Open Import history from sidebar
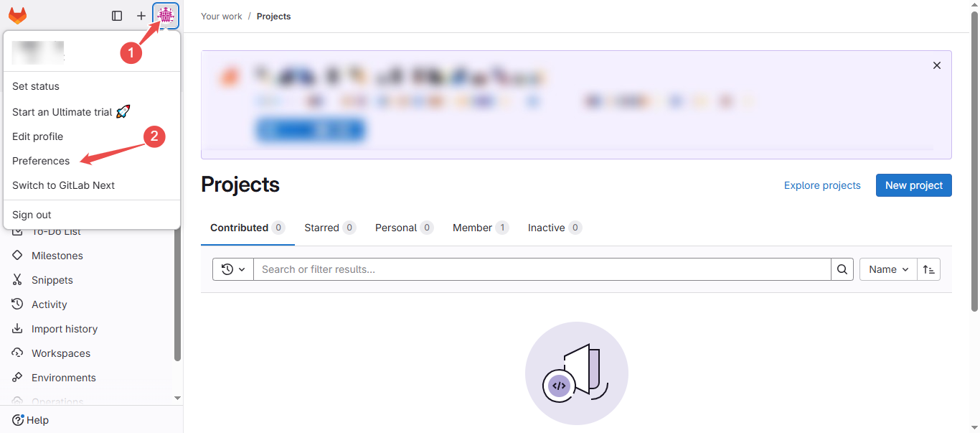The image size is (980, 433). click(16, 328)
